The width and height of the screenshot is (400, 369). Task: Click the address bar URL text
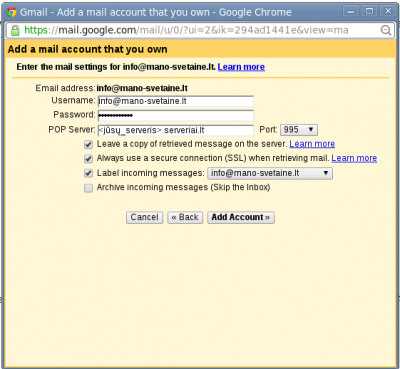[186, 30]
